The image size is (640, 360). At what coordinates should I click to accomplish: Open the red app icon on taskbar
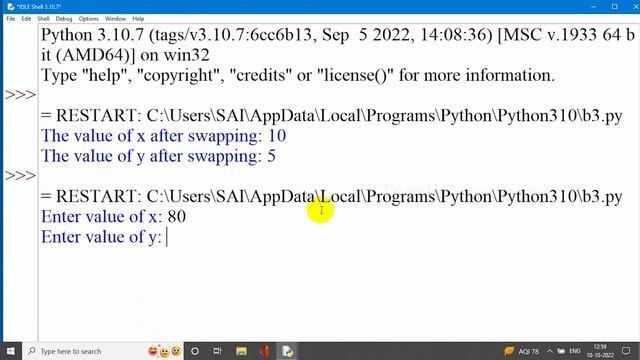(x=265, y=351)
